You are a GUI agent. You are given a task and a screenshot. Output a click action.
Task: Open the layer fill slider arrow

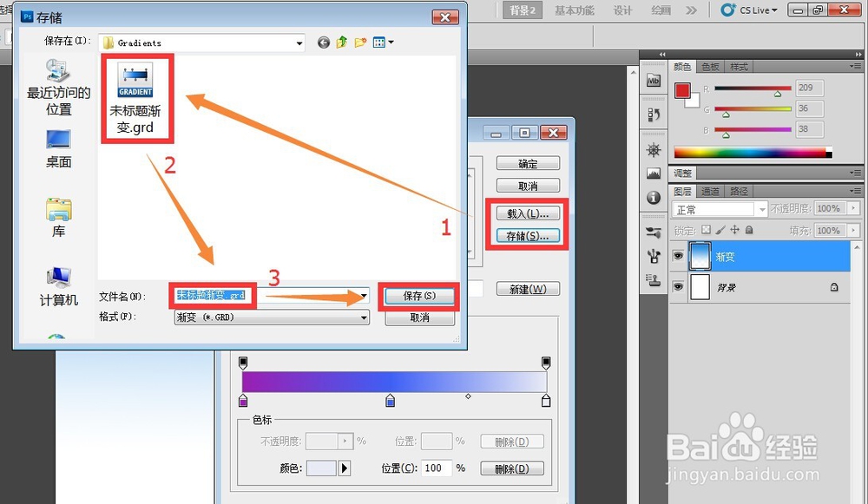click(853, 230)
